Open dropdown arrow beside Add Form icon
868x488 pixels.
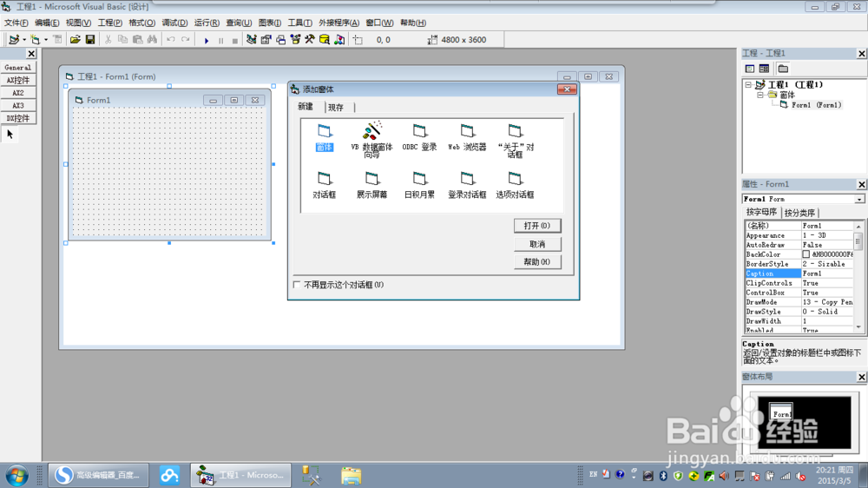(45, 40)
